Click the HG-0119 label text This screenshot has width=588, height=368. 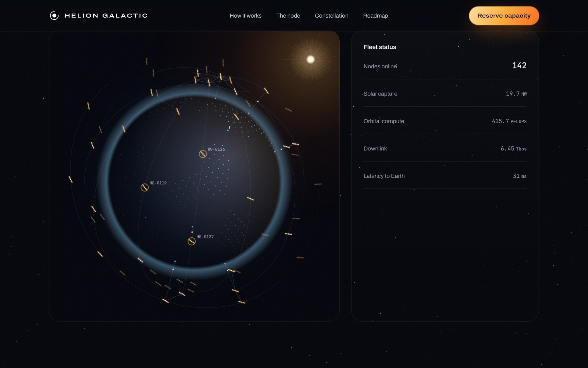coord(158,183)
